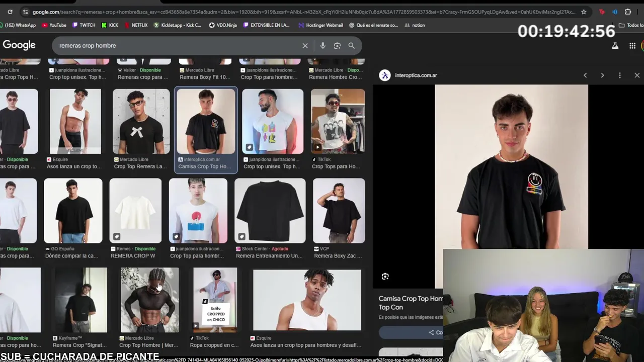Click Lens search icon below preview image
This screenshot has height=362, width=644.
385,277
